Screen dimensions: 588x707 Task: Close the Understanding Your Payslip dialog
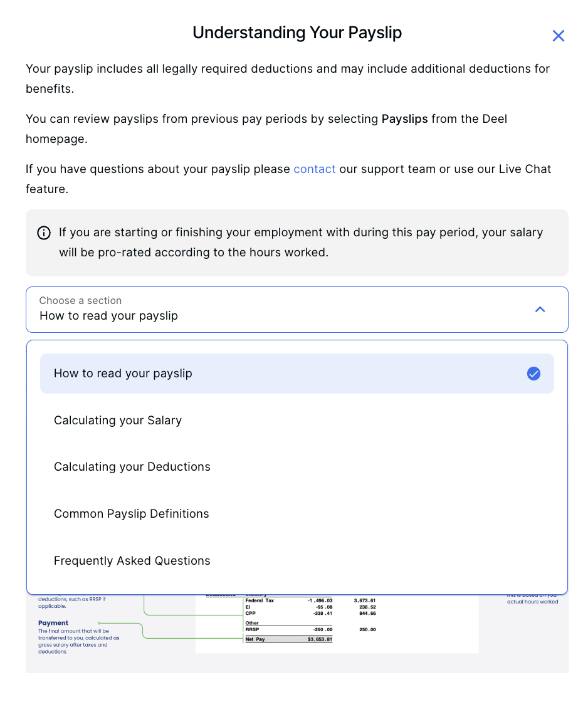pos(558,36)
